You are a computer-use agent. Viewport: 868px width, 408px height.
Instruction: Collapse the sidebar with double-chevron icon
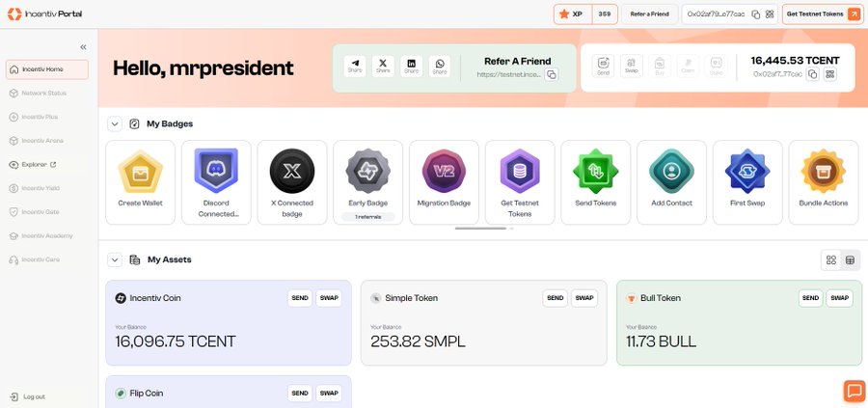click(x=83, y=47)
